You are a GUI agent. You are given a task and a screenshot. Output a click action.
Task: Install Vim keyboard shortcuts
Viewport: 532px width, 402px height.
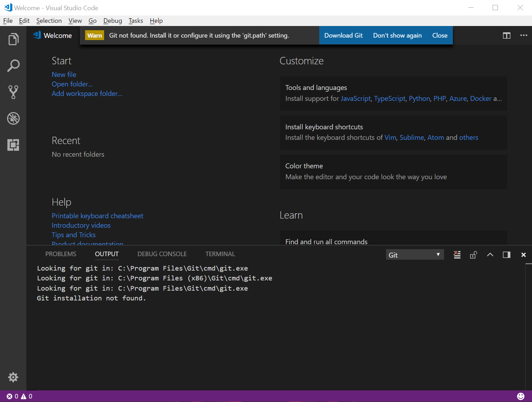[390, 137]
